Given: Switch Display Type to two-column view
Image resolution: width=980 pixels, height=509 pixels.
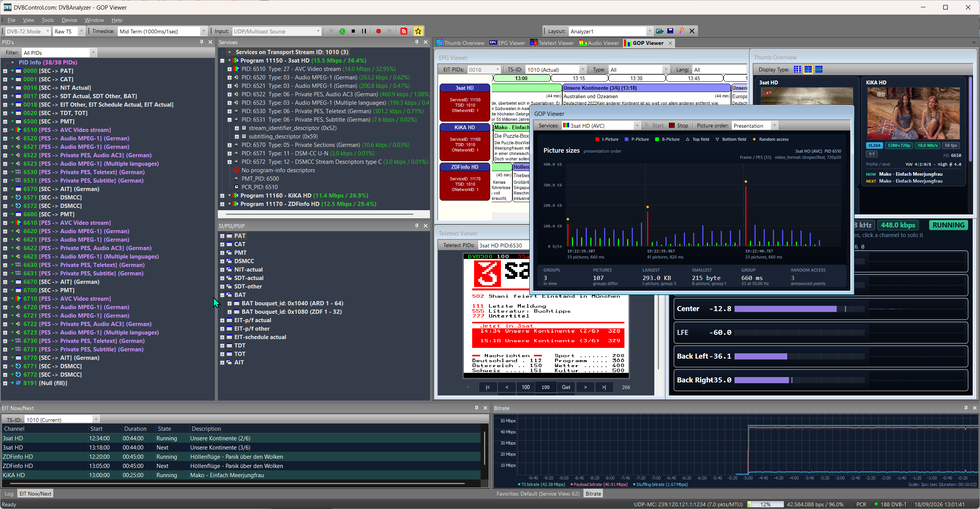Looking at the screenshot, I should tap(808, 69).
